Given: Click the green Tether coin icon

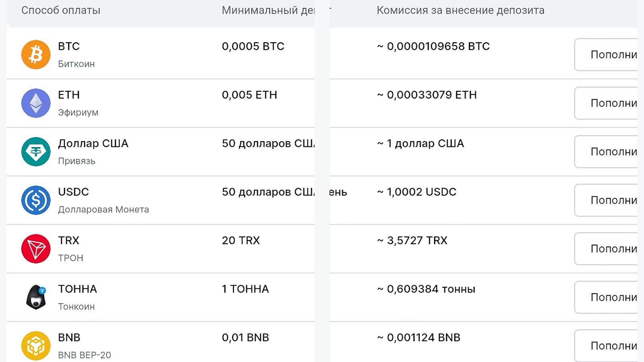Looking at the screenshot, I should 36,152.
